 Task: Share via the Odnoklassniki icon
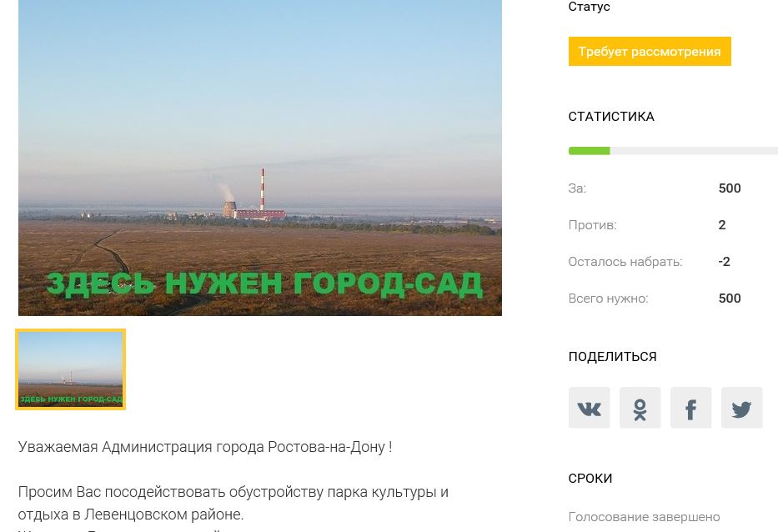[640, 408]
